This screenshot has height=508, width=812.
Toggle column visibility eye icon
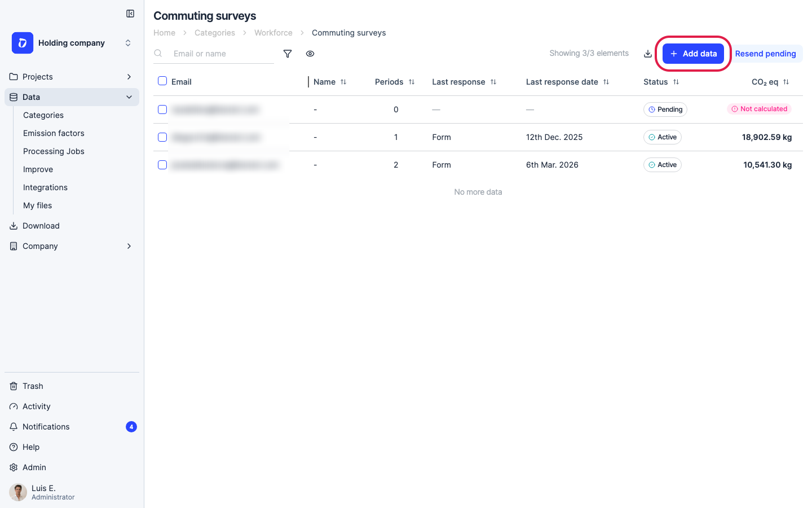(x=310, y=54)
